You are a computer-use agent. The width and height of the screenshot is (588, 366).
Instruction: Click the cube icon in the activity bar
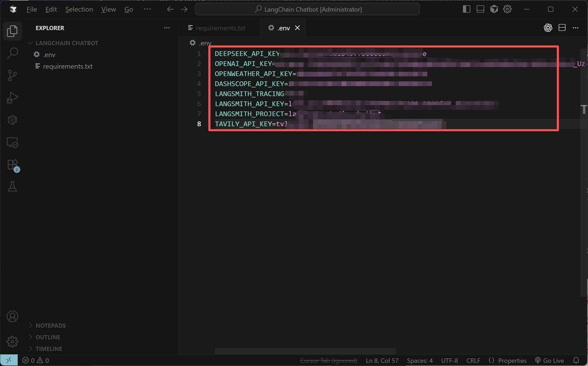tap(12, 120)
